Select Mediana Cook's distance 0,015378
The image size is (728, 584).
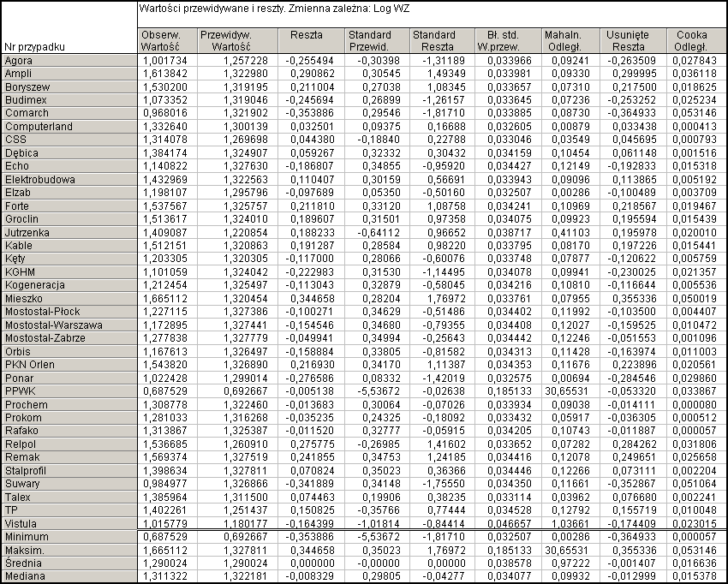pos(694,576)
